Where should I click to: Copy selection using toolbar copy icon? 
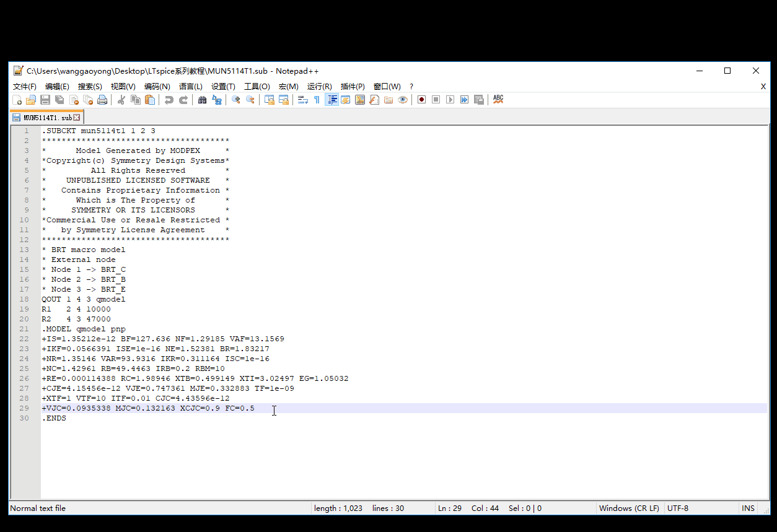pyautogui.click(x=136, y=100)
